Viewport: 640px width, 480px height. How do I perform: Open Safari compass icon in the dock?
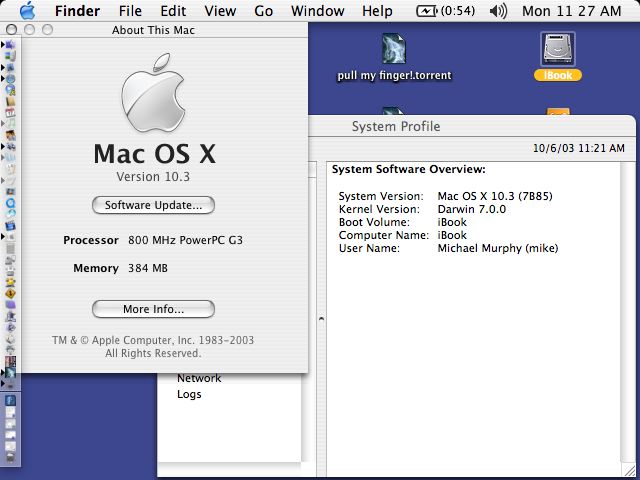click(10, 78)
